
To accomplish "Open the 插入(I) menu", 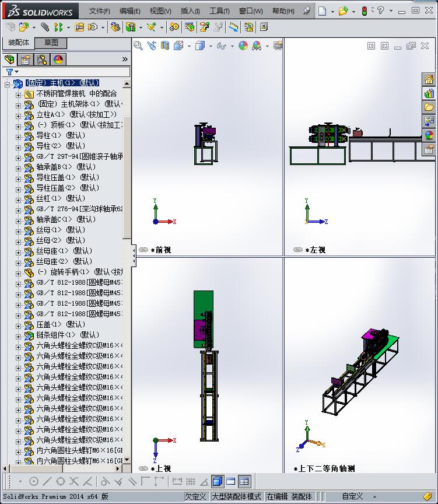I will 190,11.
